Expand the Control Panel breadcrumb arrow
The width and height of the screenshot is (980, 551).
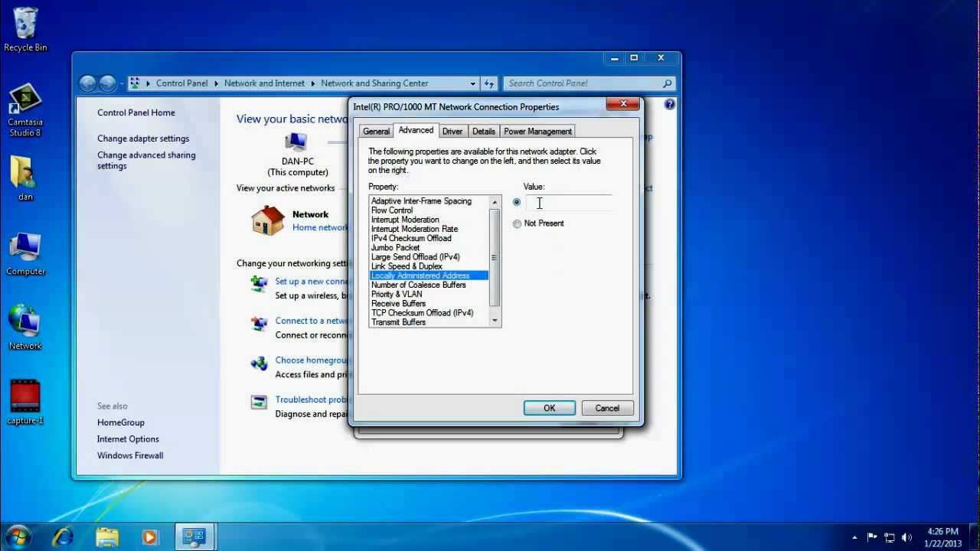216,83
